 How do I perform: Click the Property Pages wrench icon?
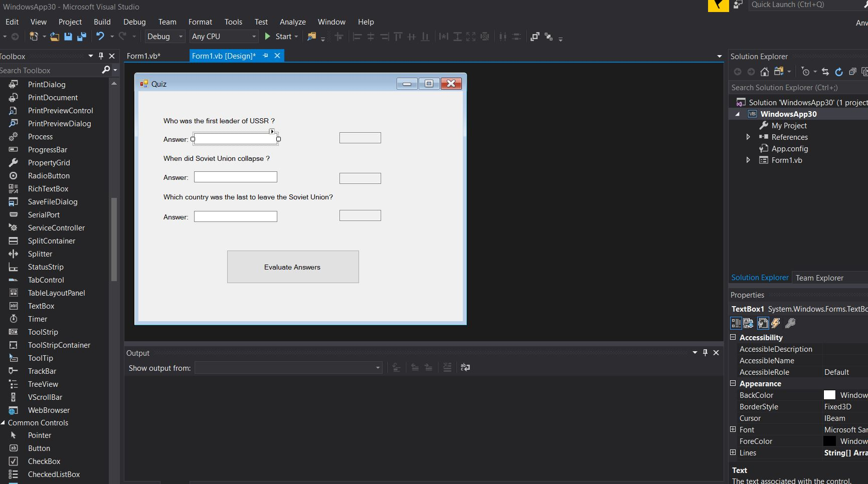(791, 323)
